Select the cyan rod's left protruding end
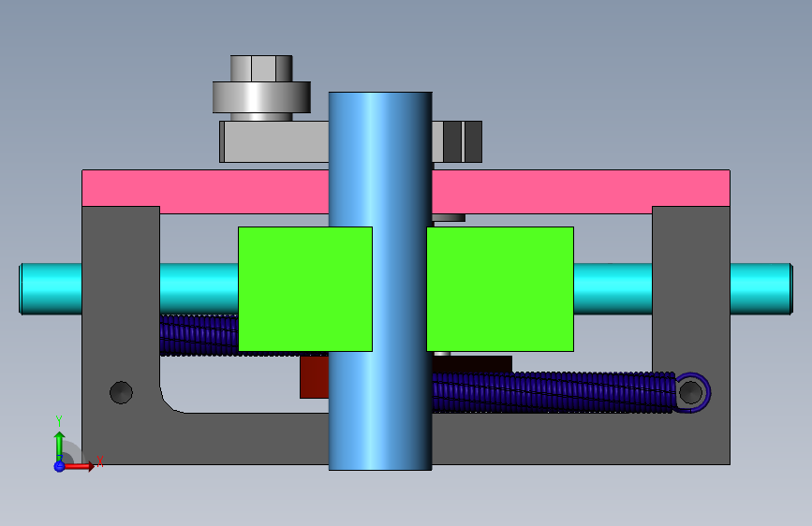The image size is (812, 526). [x=51, y=289]
